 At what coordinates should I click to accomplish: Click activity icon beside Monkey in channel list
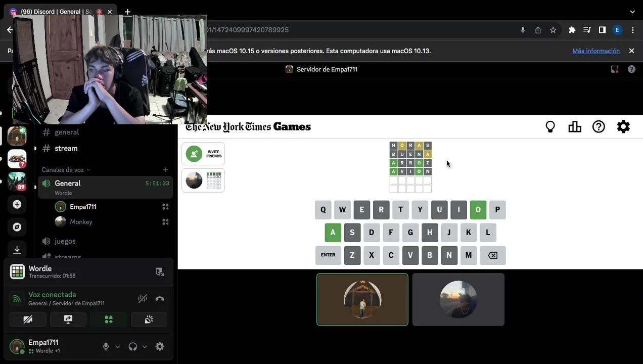coord(165,222)
